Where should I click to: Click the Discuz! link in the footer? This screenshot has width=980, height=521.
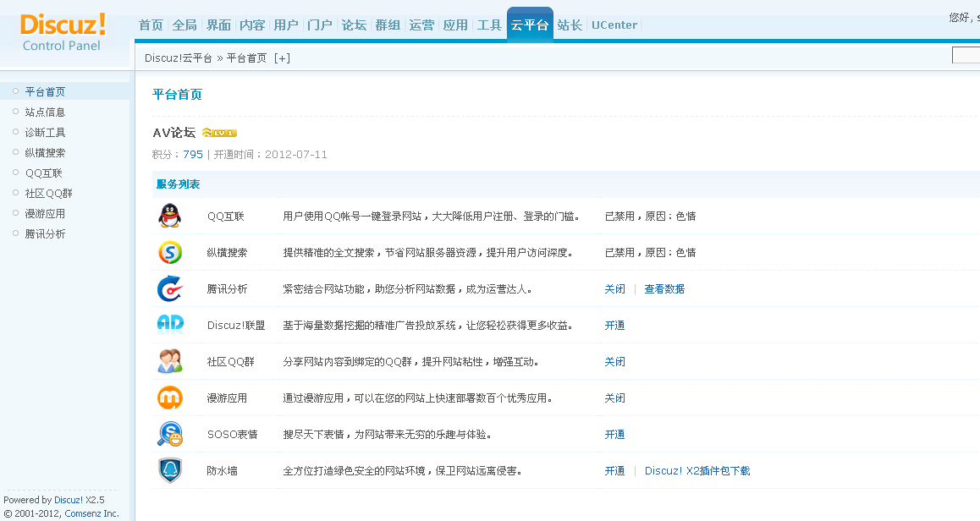pyautogui.click(x=68, y=500)
